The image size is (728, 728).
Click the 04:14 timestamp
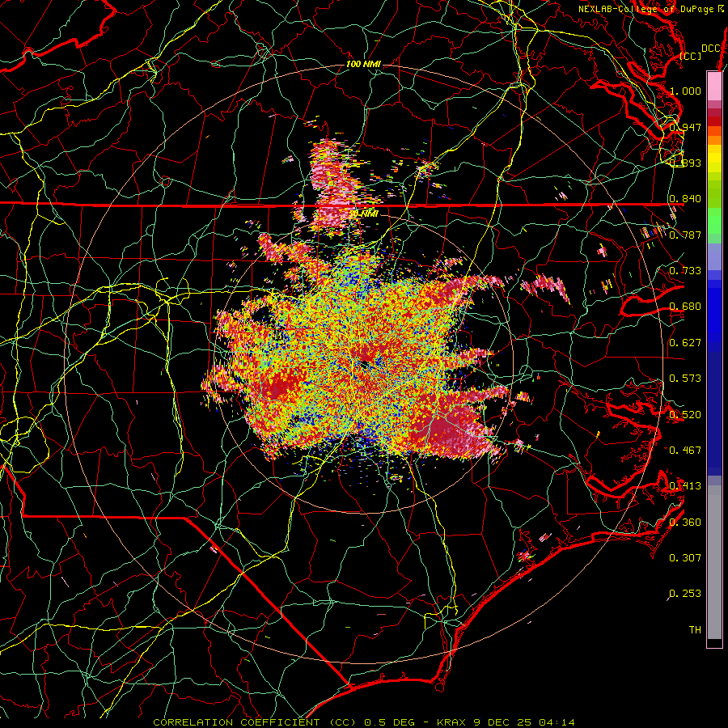tap(557, 722)
